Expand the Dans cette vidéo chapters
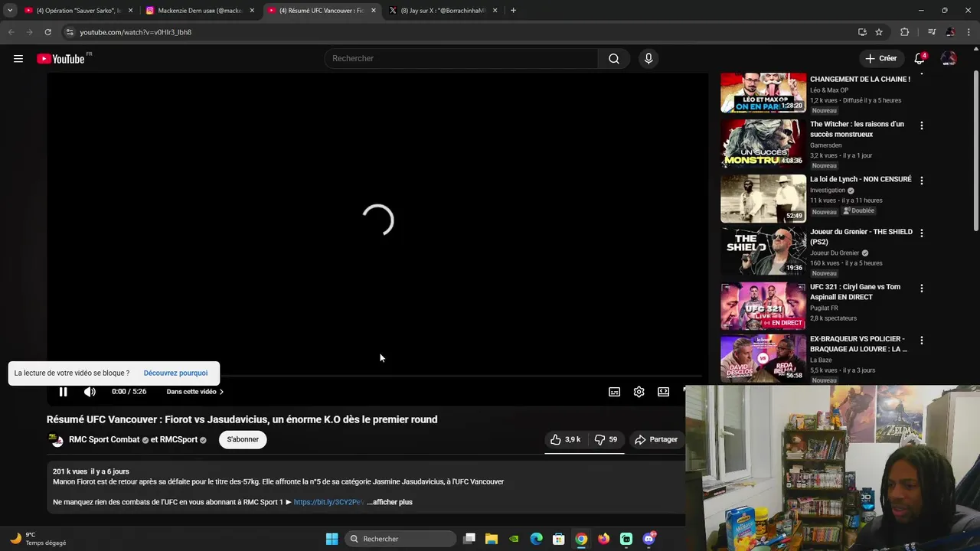980x551 pixels. click(x=194, y=392)
